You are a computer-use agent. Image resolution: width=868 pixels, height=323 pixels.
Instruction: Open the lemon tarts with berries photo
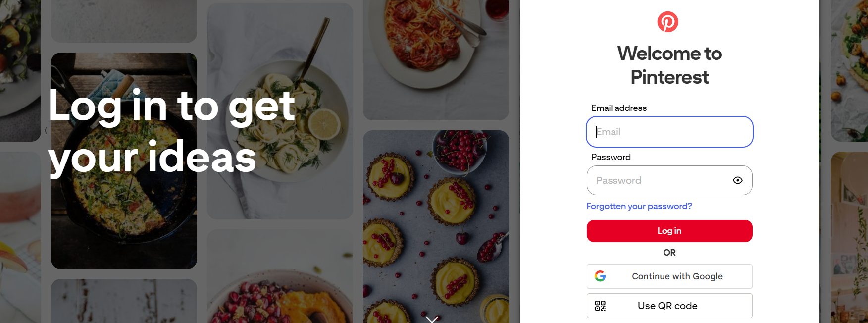436,226
